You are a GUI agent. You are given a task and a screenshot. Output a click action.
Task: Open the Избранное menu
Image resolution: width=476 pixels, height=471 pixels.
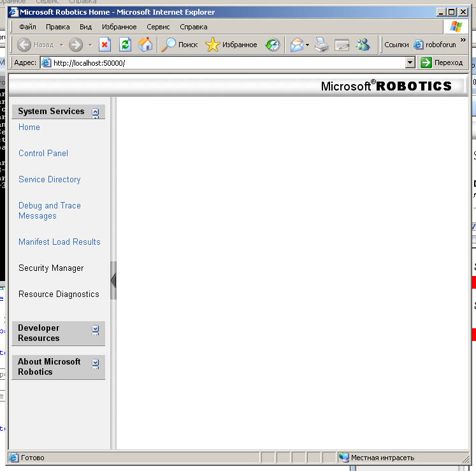click(x=119, y=27)
